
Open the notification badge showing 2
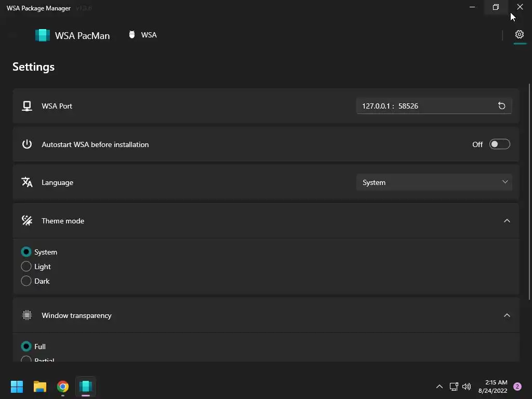517,387
